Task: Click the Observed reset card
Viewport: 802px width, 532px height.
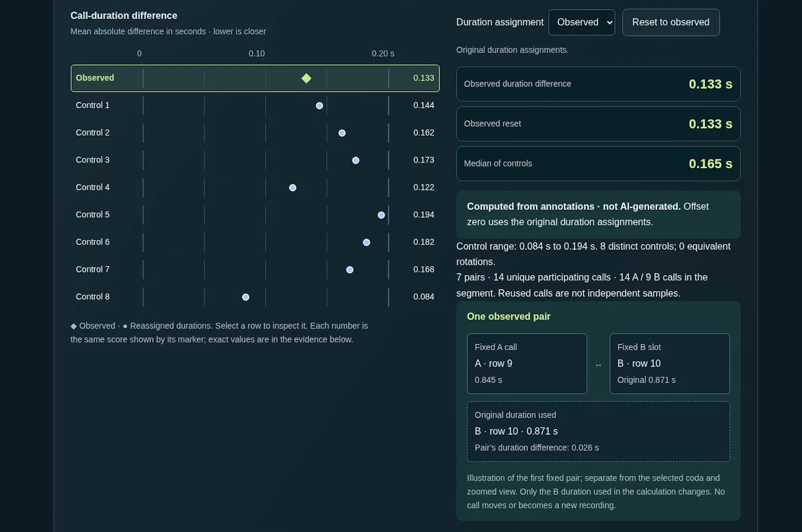Action: tap(598, 124)
